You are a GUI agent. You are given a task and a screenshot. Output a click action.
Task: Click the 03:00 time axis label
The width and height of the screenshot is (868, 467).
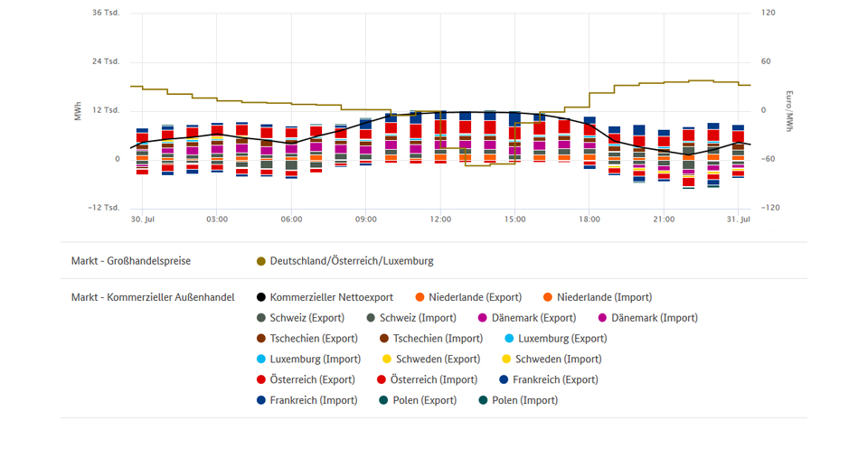coord(217,219)
